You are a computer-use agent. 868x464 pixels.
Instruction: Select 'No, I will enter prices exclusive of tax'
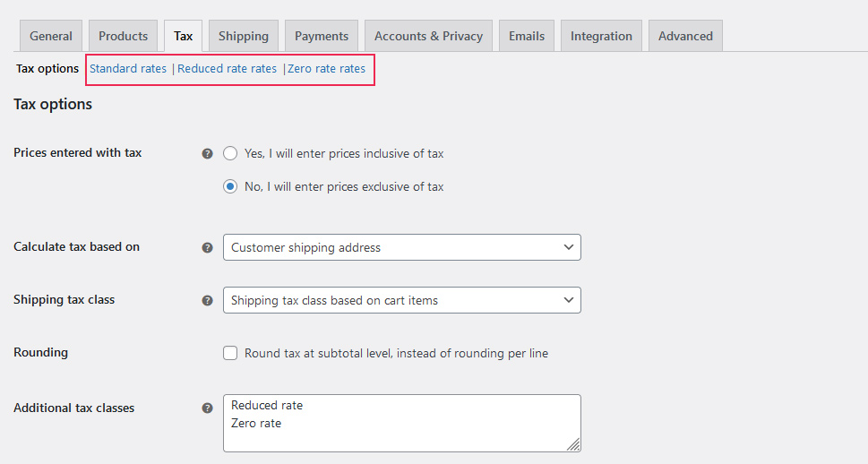[230, 187]
